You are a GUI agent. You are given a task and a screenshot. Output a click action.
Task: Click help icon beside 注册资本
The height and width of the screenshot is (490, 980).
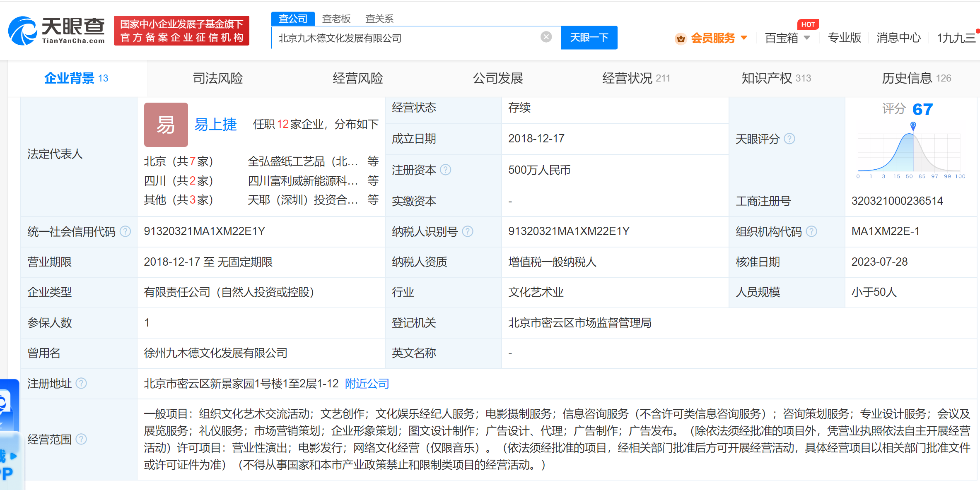[445, 170]
